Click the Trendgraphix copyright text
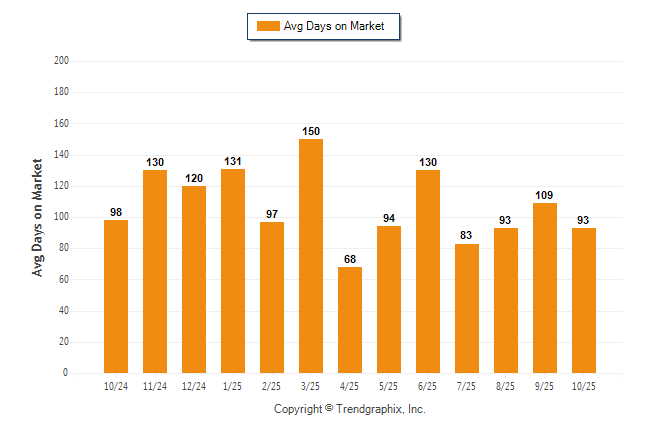Image resolution: width=646 pixels, height=434 pixels. point(350,409)
